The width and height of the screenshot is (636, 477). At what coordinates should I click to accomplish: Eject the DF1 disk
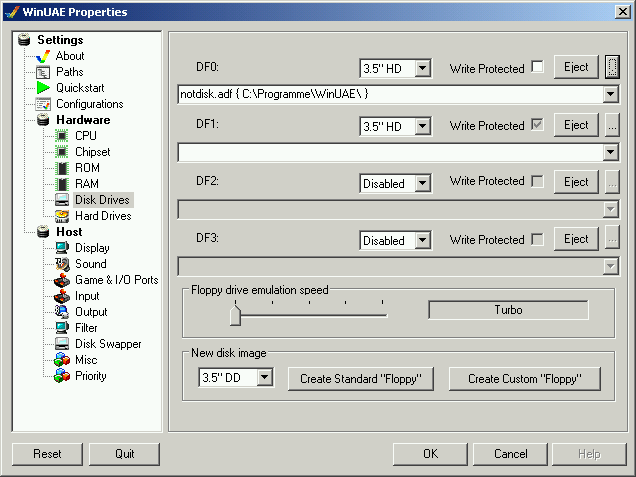576,125
